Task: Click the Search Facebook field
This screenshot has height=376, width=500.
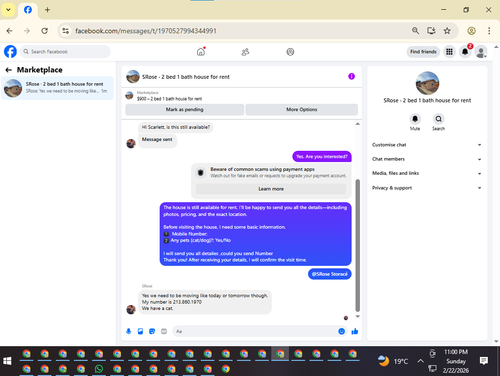Action: pos(65,52)
